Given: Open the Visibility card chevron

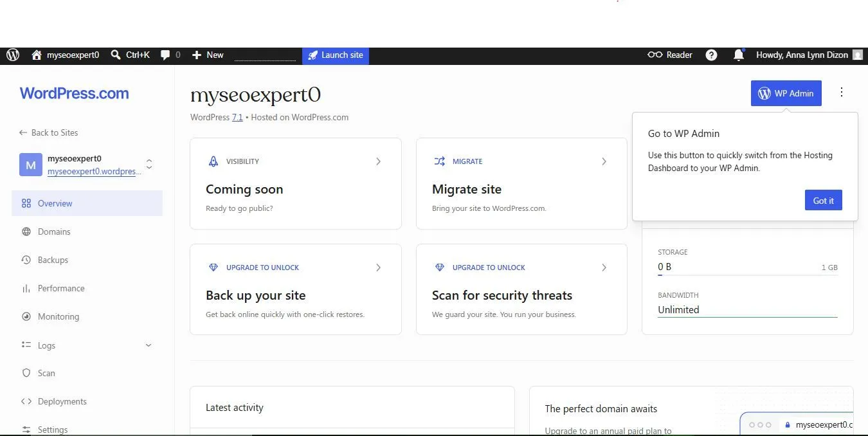Looking at the screenshot, I should pos(378,161).
